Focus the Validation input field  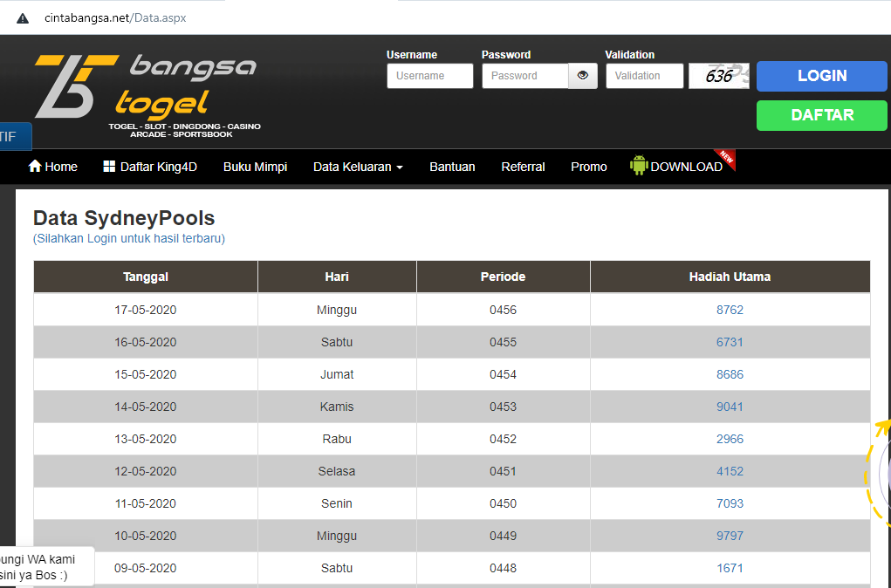click(644, 76)
